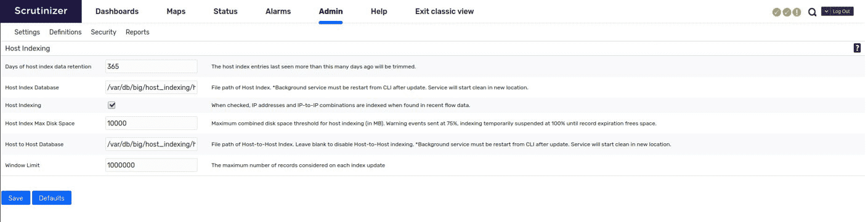Open the Help menu

(379, 11)
